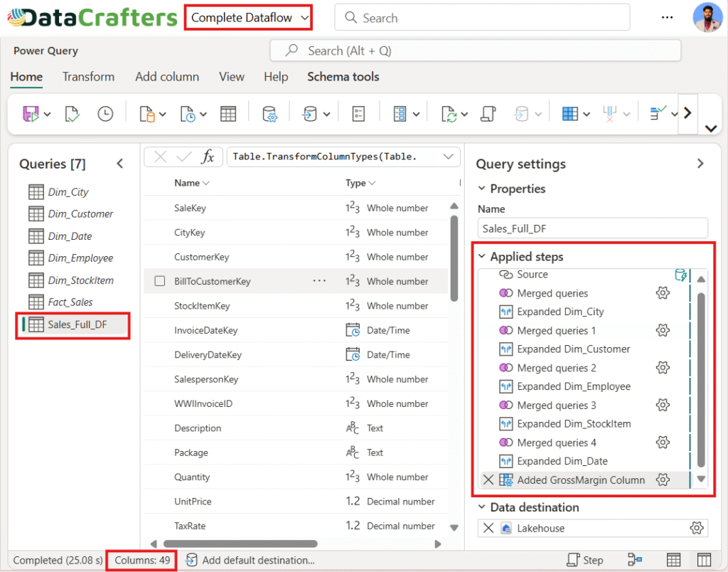The height and width of the screenshot is (572, 728).
Task: Tick the BillToCustomerKey row checkbox
Action: pyautogui.click(x=160, y=281)
